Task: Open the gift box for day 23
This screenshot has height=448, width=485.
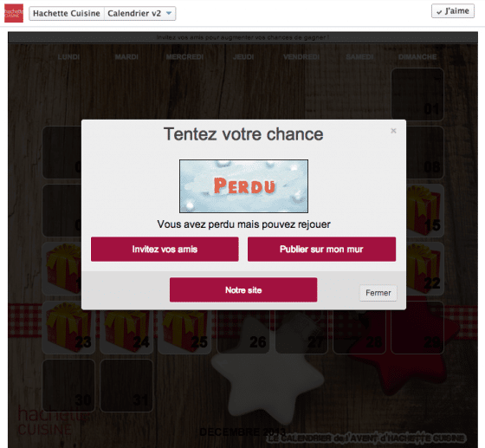Action: point(68,328)
